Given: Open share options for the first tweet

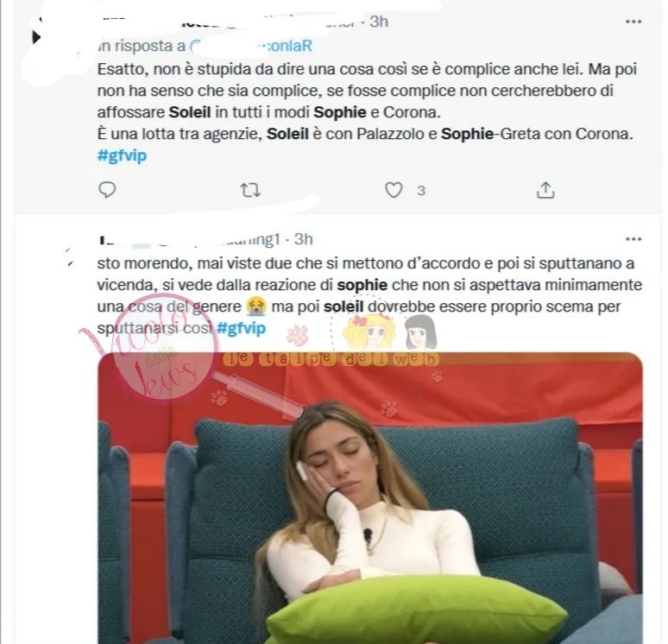Looking at the screenshot, I should click(545, 190).
